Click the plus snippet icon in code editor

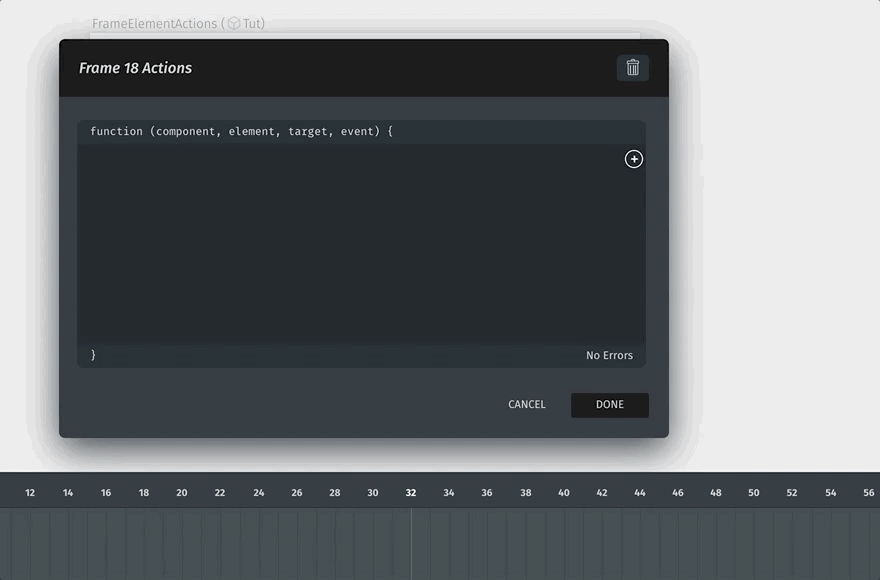pyautogui.click(x=634, y=159)
